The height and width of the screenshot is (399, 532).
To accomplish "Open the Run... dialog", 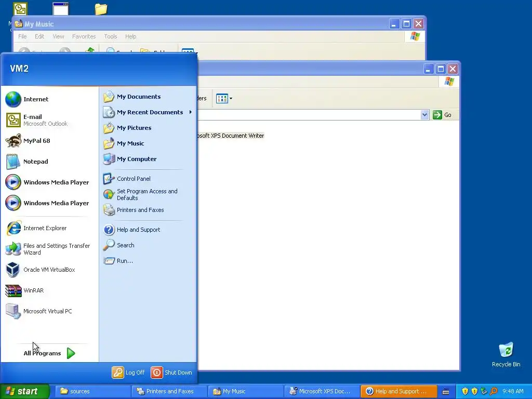I will (x=148, y=261).
